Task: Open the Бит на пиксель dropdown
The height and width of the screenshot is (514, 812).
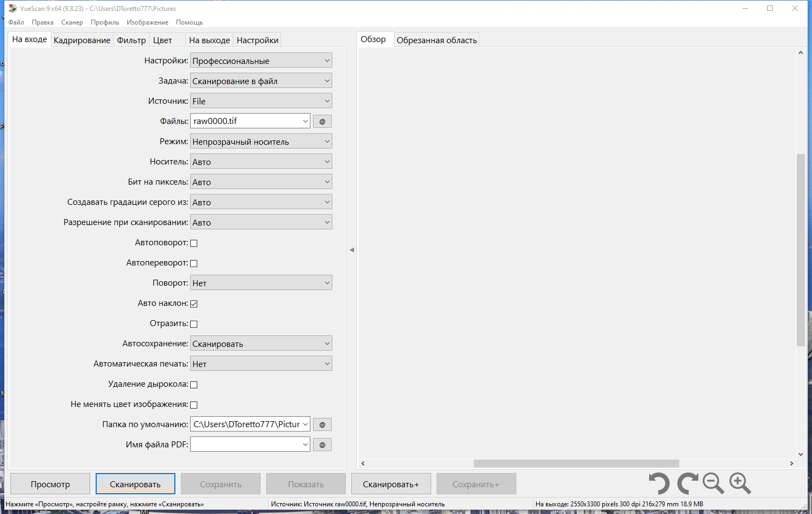Action: click(x=261, y=182)
